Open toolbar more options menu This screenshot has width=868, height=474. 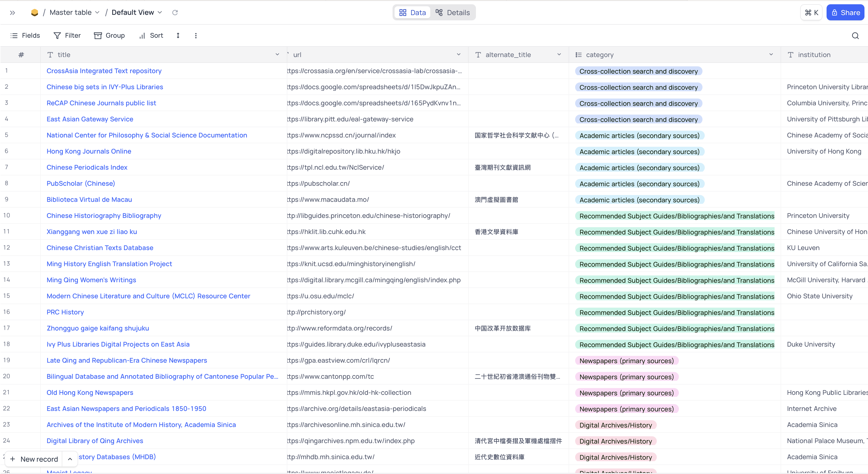tap(196, 35)
